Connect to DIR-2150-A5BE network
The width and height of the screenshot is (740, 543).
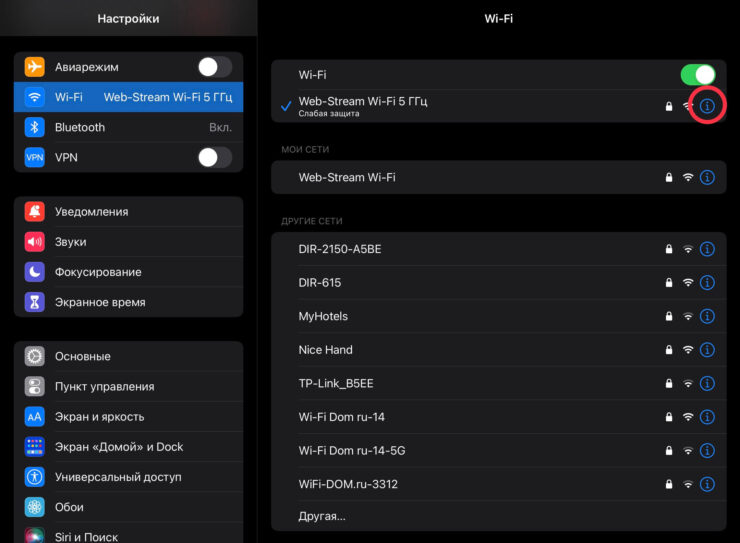coord(498,249)
